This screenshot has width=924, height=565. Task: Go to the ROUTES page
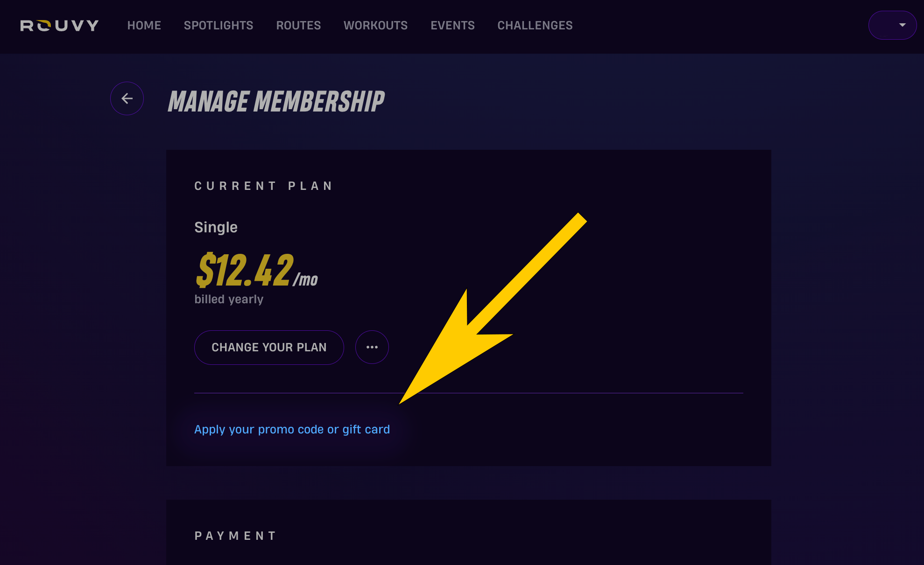tap(298, 26)
